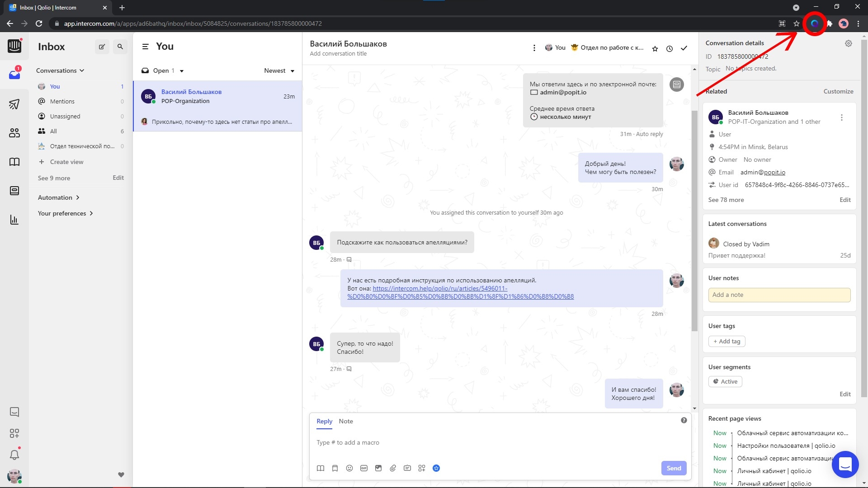This screenshot has height=488, width=868.
Task: Collapse the Conversations section chevron
Action: (x=82, y=70)
